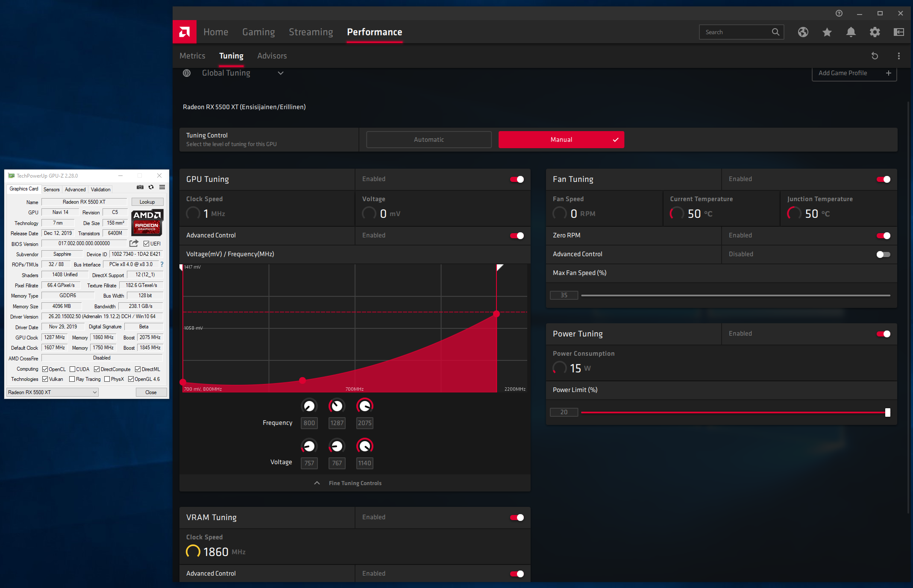913x588 pixels.
Task: Open the web browser globe icon
Action: click(803, 32)
